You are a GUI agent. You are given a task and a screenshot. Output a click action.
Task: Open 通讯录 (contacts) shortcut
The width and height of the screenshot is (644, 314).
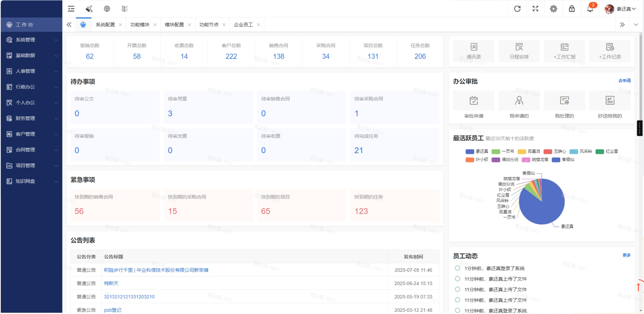pos(474,51)
